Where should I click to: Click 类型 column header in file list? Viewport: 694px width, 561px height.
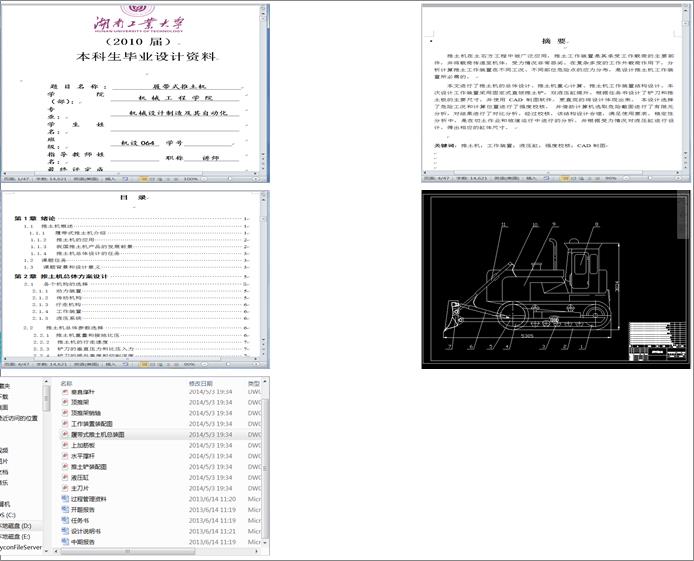(x=254, y=383)
